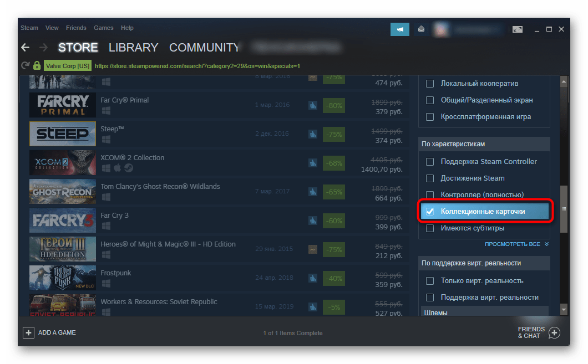
Task: Switch to the LIBRARY tab
Action: tap(133, 48)
